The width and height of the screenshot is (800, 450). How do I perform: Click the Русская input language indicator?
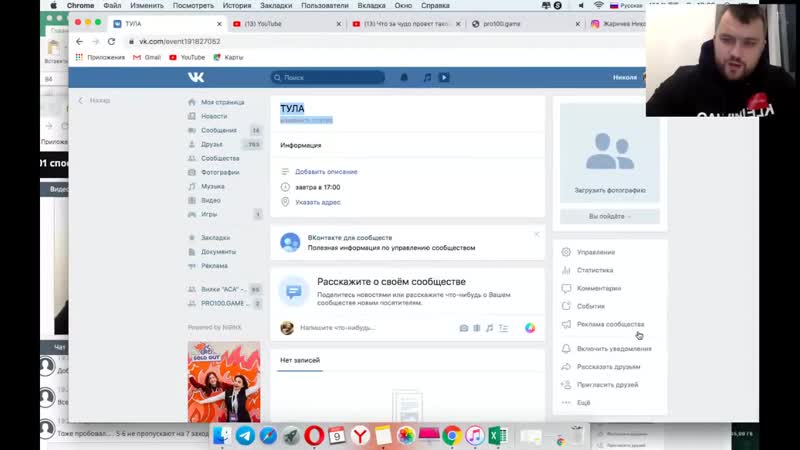627,6
